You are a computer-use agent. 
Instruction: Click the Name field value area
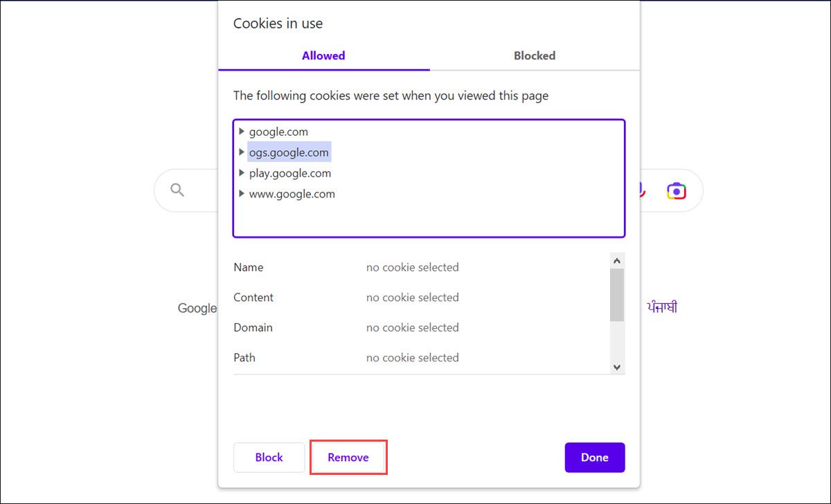412,267
